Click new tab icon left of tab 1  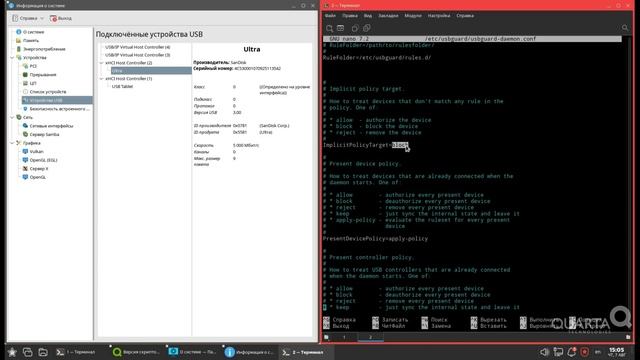coord(327,337)
